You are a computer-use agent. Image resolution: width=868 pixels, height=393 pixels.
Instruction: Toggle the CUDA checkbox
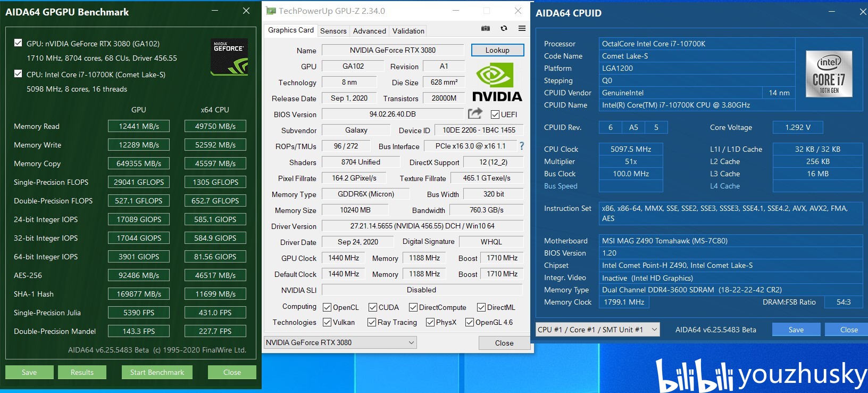point(373,307)
